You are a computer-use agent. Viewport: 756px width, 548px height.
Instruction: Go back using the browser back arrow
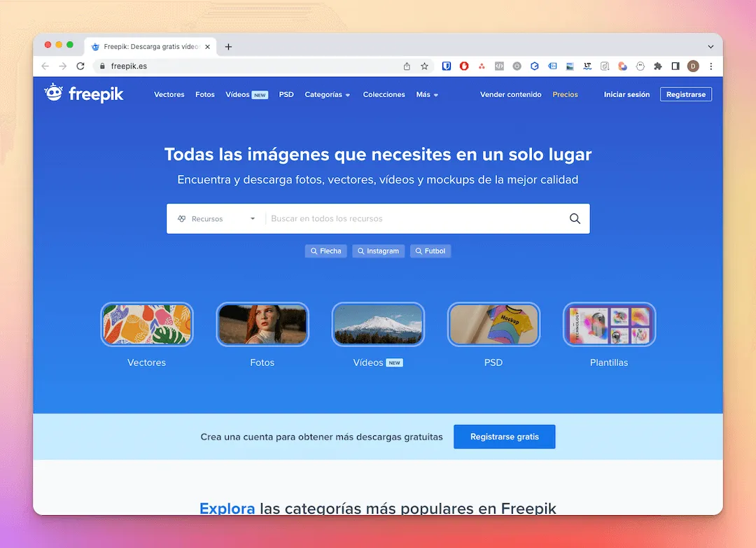(45, 66)
